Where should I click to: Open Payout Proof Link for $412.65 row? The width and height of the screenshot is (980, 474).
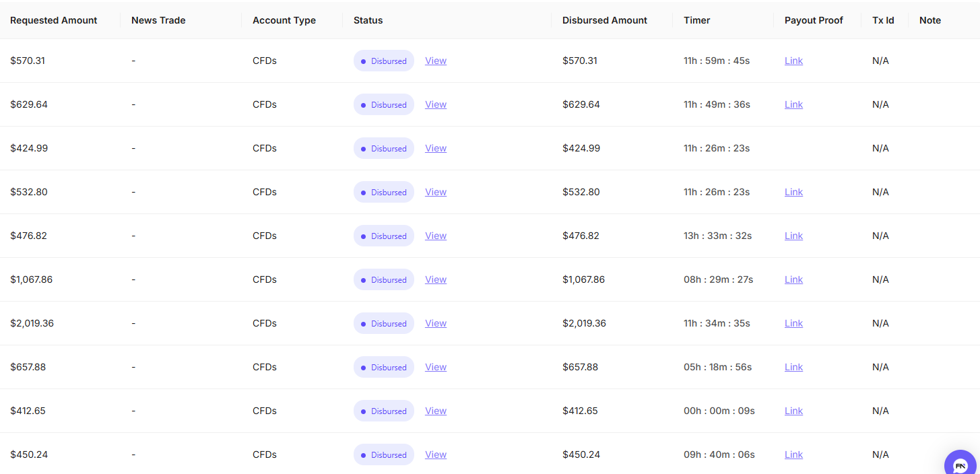793,411
